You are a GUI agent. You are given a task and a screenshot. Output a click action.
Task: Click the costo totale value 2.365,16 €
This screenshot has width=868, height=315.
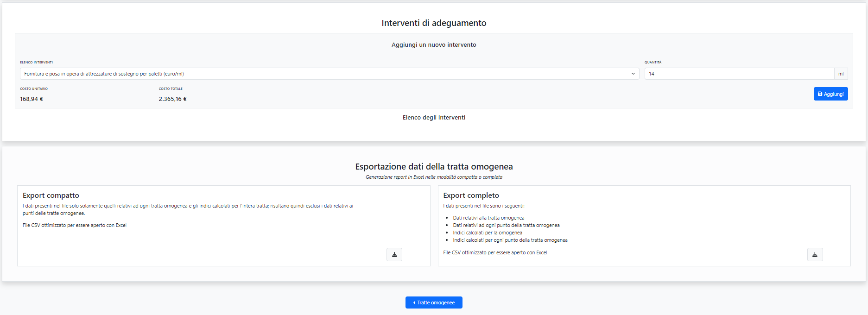[172, 99]
